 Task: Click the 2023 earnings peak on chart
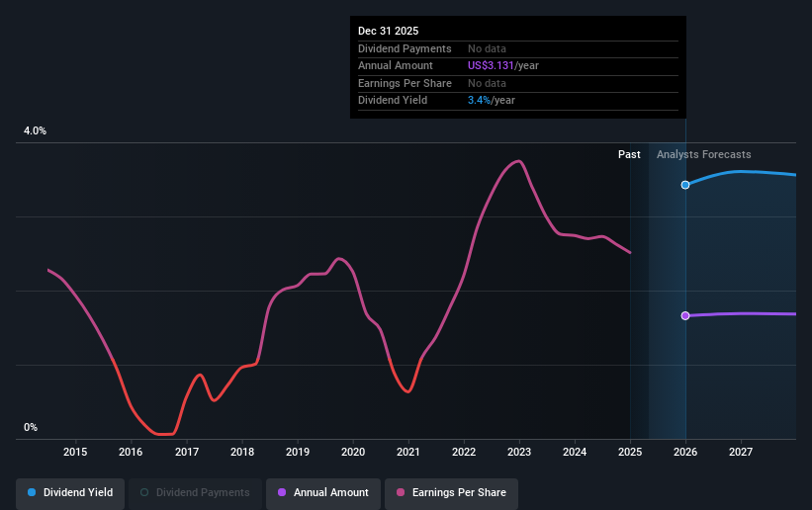coord(518,161)
